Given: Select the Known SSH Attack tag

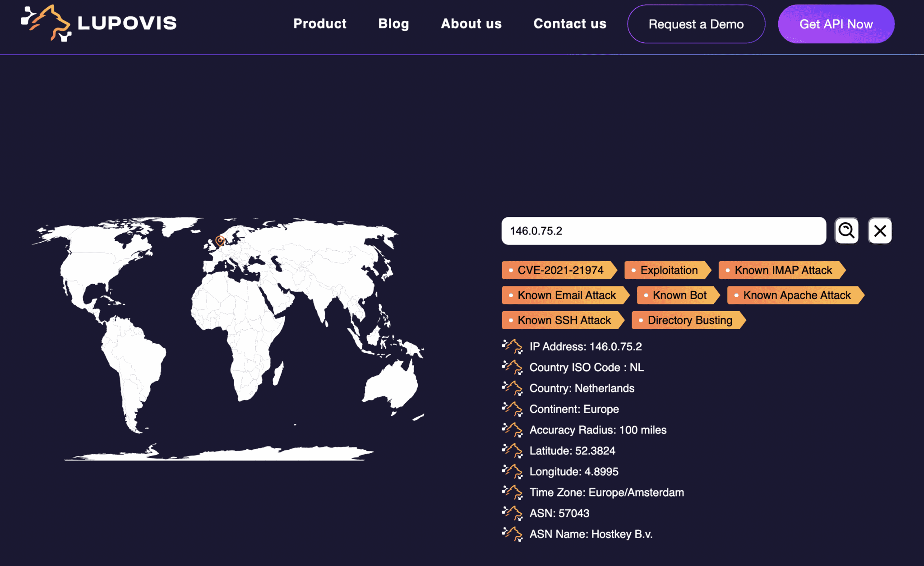Looking at the screenshot, I should click(x=562, y=320).
